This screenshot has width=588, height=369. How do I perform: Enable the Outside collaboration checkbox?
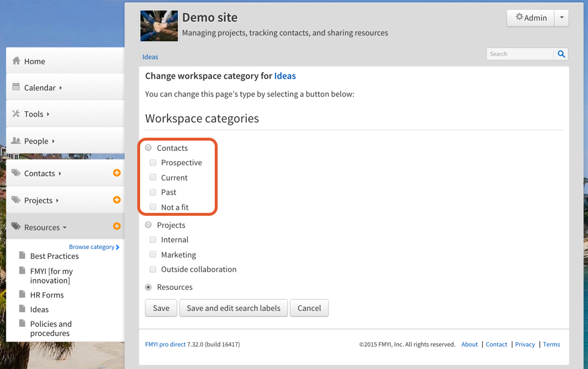[x=153, y=269]
